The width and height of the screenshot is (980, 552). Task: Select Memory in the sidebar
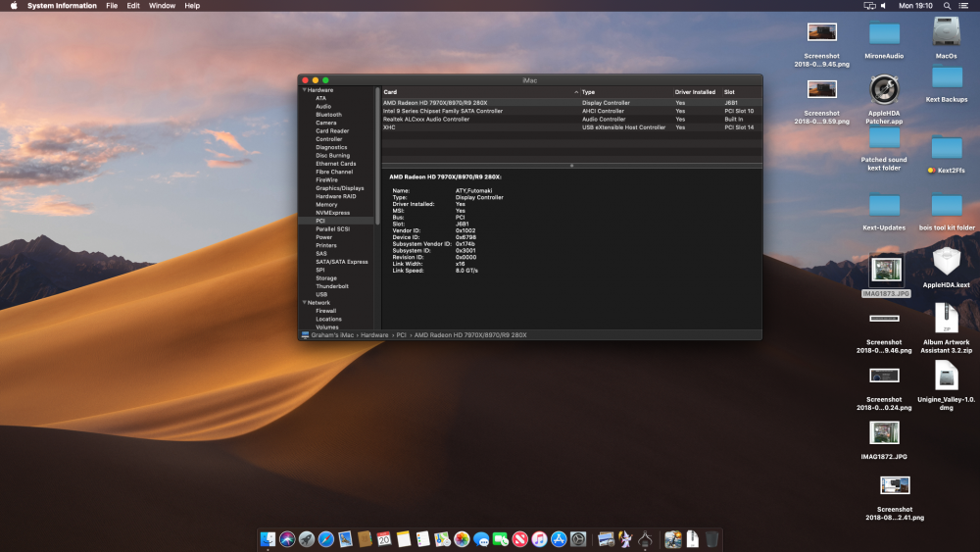coord(326,204)
